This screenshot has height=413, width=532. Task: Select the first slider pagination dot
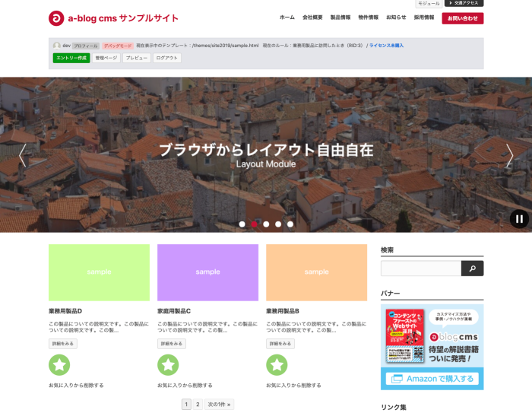242,224
